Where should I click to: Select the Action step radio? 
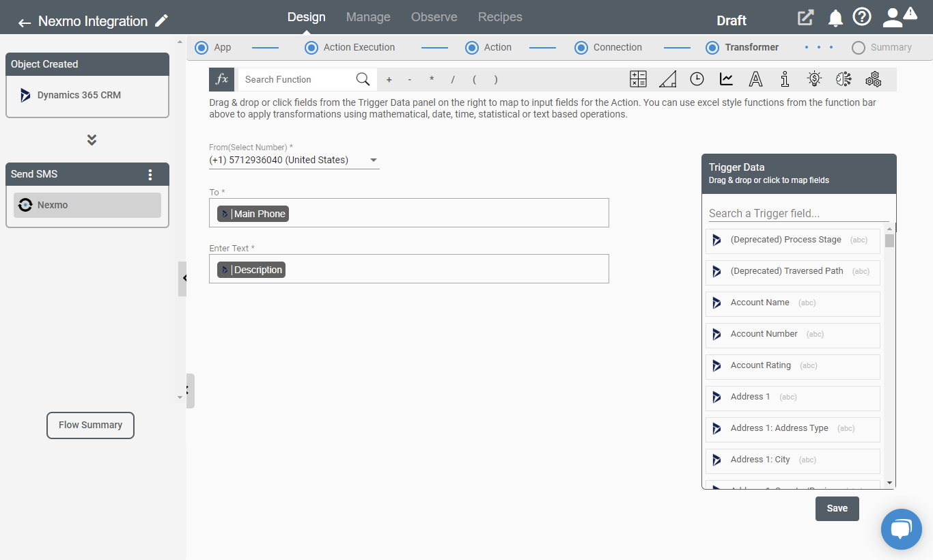pos(472,48)
